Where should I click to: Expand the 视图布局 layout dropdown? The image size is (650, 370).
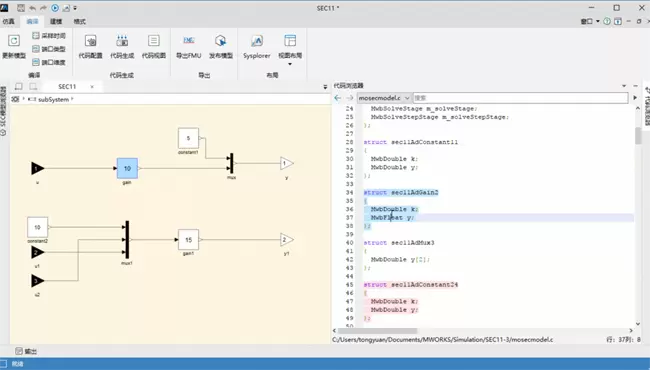point(290,64)
